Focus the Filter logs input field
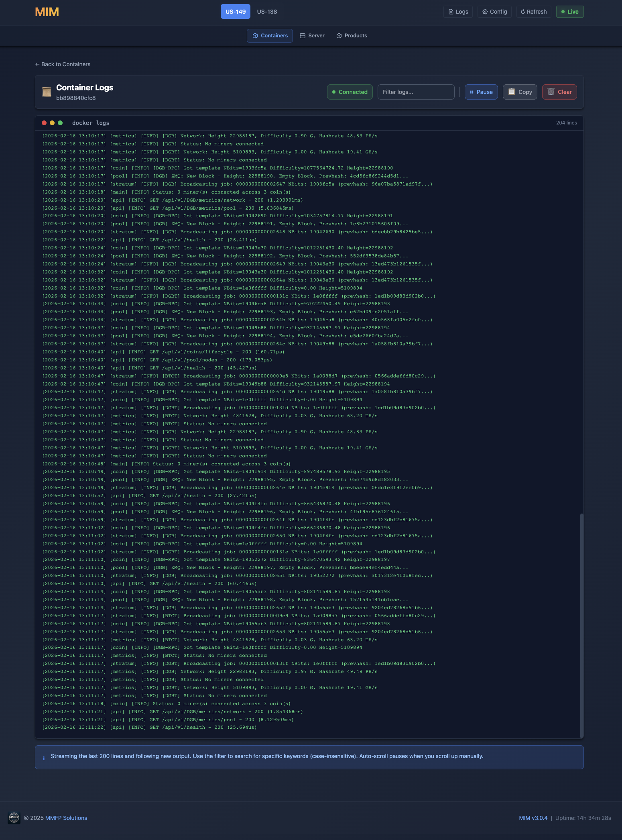This screenshot has width=622, height=840. tap(416, 92)
